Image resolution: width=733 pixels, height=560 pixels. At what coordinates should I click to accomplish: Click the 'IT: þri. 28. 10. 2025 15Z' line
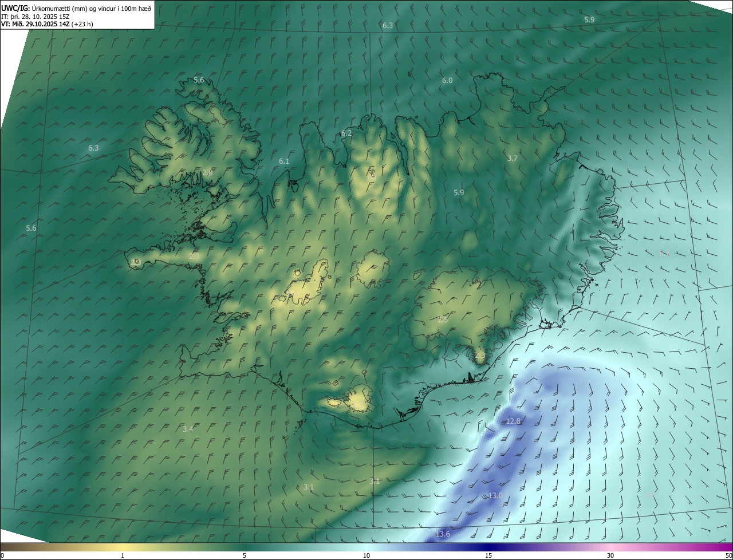[36, 16]
